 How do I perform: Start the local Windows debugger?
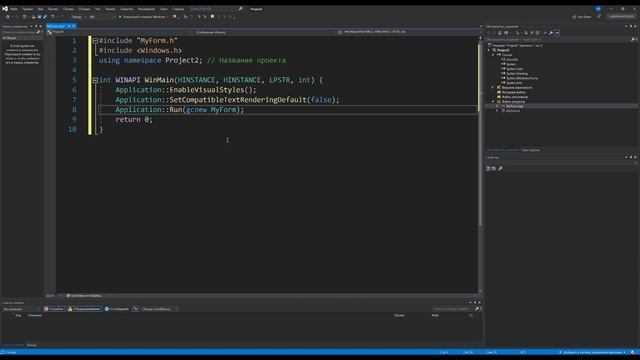[x=143, y=17]
